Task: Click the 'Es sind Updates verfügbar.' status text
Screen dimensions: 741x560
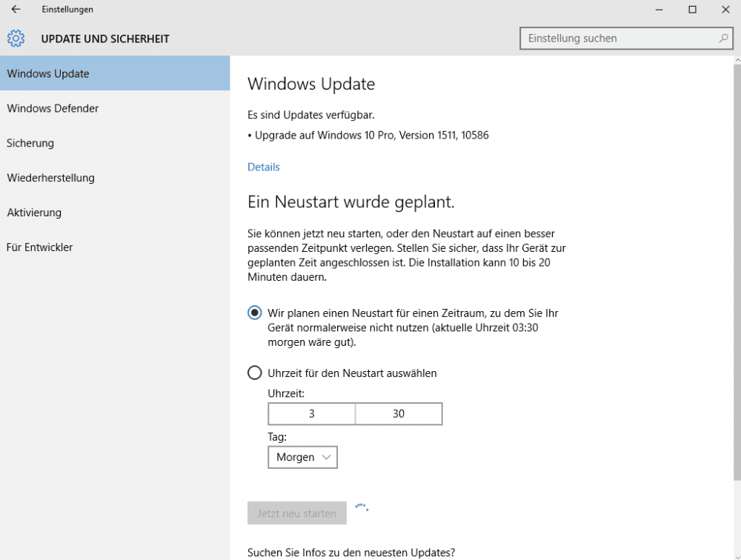Action: click(311, 115)
